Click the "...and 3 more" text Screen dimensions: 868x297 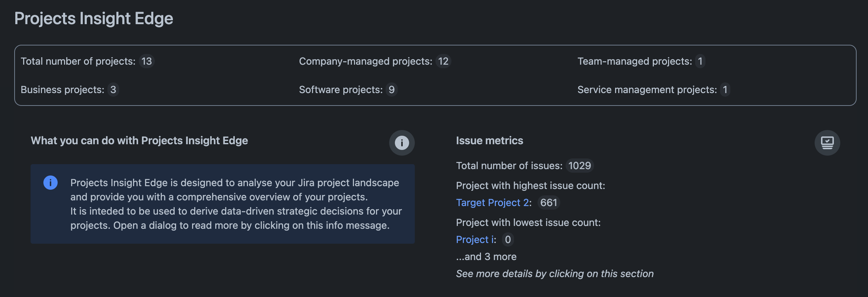coord(486,256)
